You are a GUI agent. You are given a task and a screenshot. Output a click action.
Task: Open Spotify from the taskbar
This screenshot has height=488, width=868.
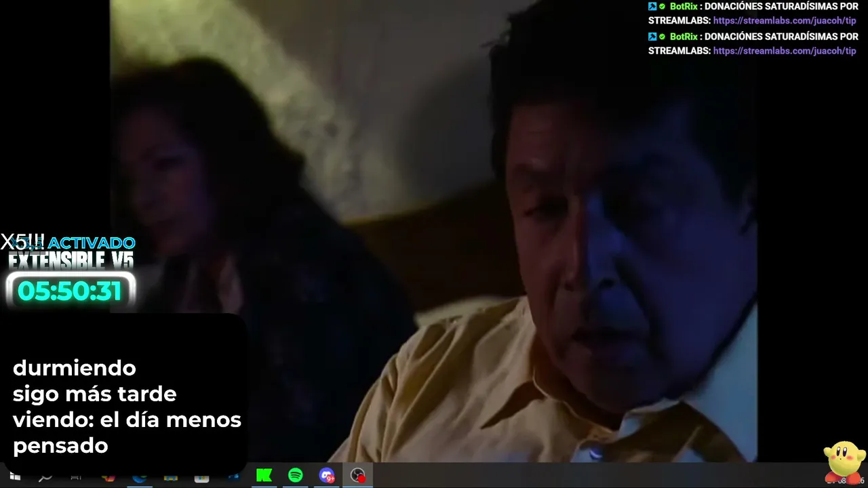296,476
